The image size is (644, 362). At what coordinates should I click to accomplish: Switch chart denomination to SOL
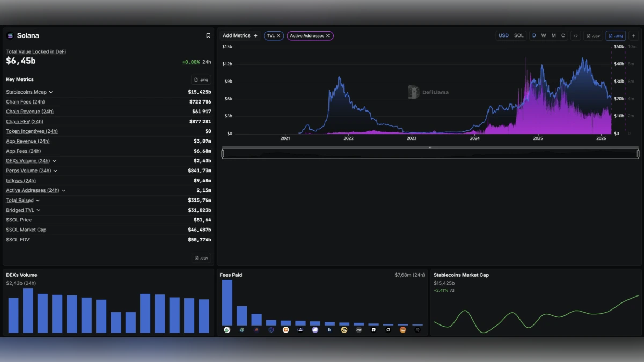[518, 35]
